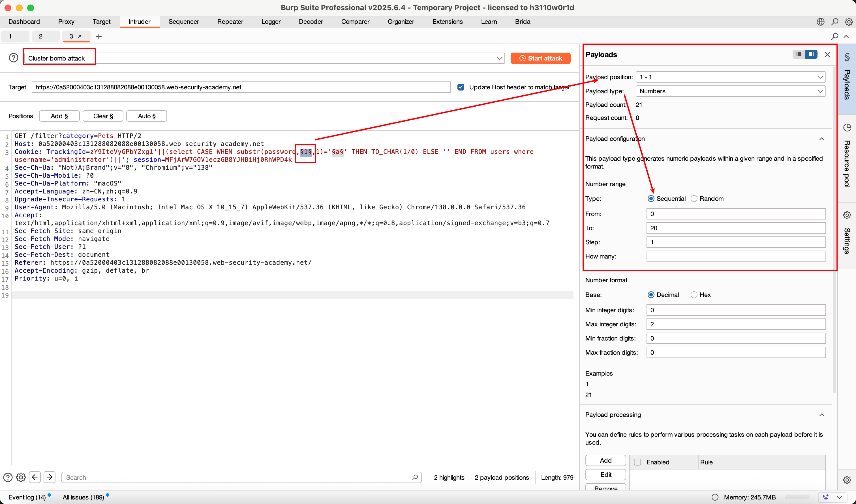Click the From number field

point(736,214)
